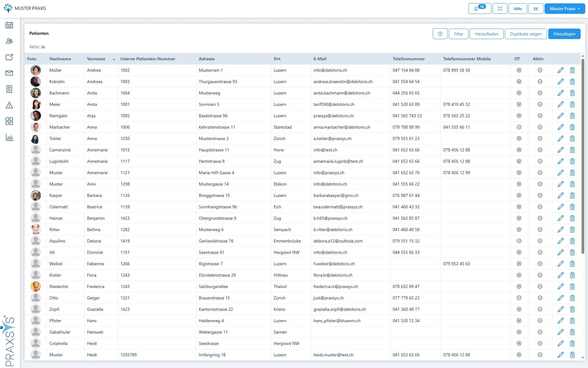Edit patient Muster Heidi with the pencil icon
Screen dimensions: 588x368
[x=561, y=355]
